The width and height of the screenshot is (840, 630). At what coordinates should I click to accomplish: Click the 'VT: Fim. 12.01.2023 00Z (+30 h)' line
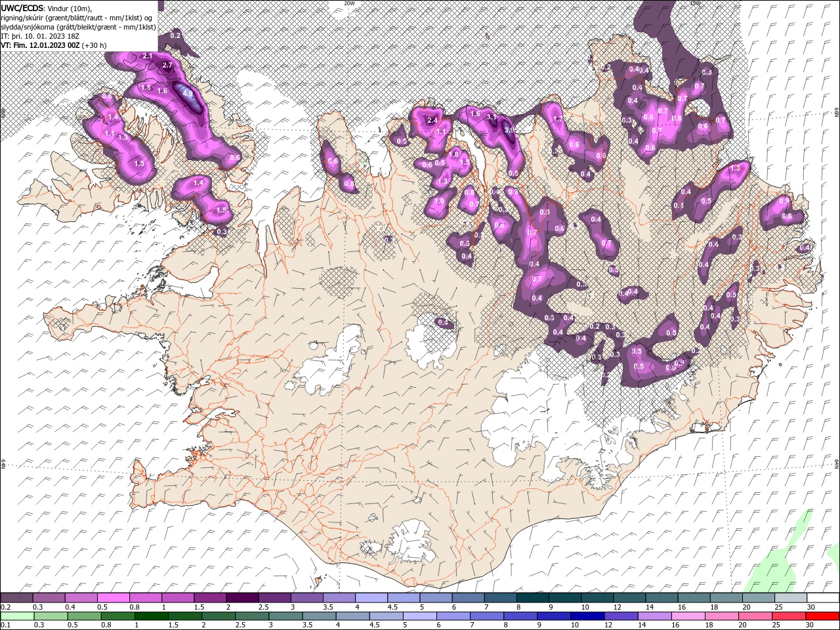(x=54, y=45)
